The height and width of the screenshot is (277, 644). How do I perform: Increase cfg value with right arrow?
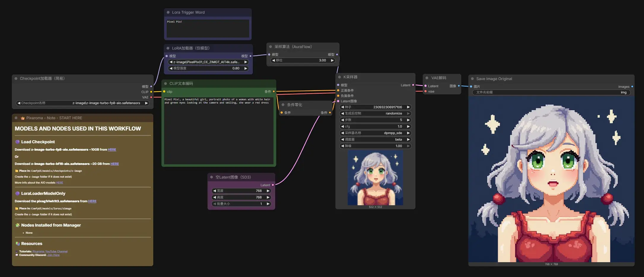(408, 127)
